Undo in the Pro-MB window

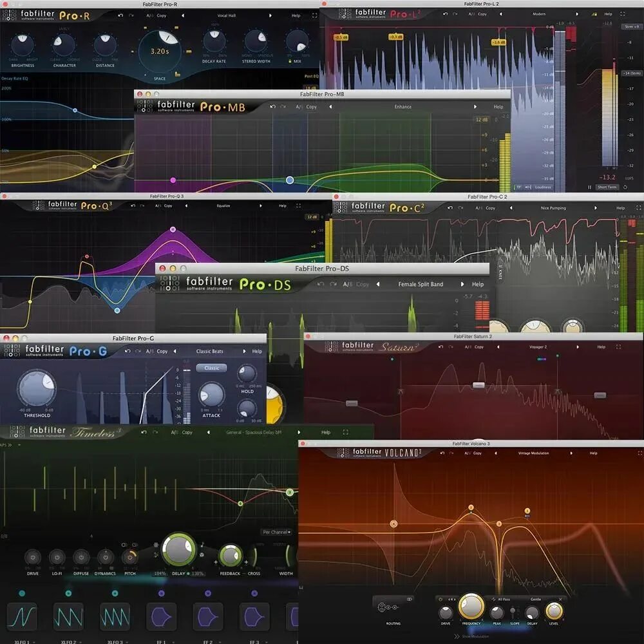pyautogui.click(x=272, y=107)
